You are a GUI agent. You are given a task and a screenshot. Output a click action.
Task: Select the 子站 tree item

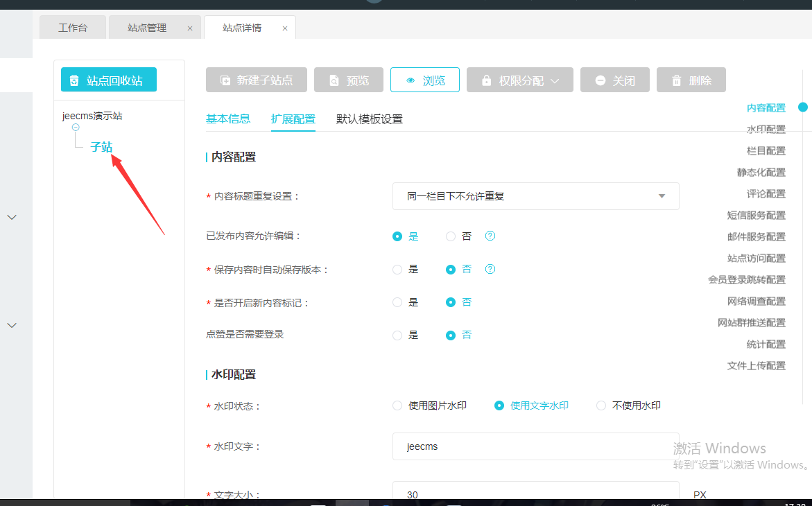click(101, 147)
